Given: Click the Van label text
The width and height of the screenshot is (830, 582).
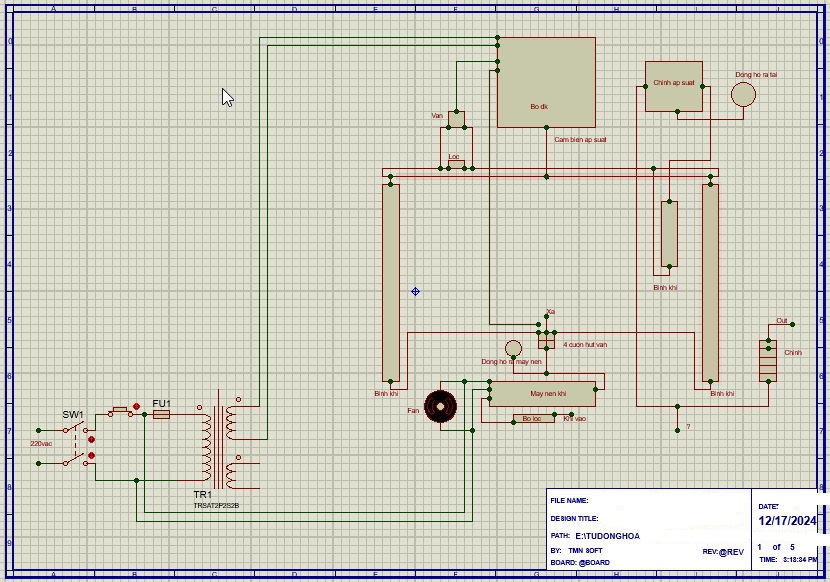Looking at the screenshot, I should (437, 115).
